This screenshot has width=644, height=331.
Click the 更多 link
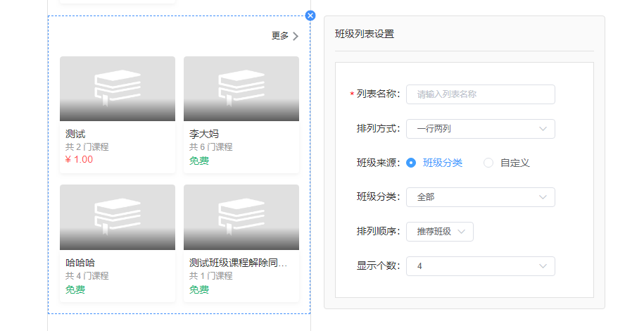[x=280, y=36]
